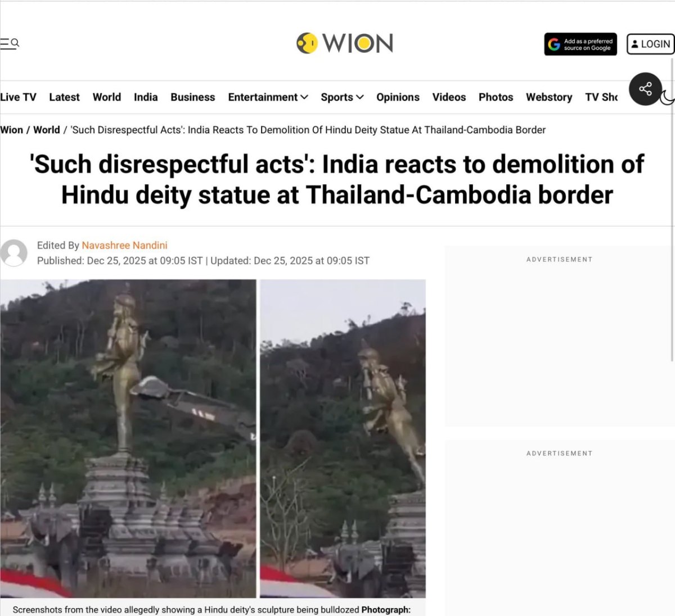Open the hamburger search menu icon
675x616 pixels.
pos(10,43)
